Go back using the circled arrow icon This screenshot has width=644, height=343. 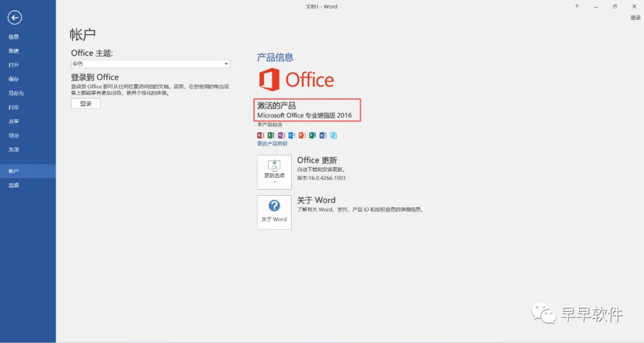pyautogui.click(x=14, y=18)
